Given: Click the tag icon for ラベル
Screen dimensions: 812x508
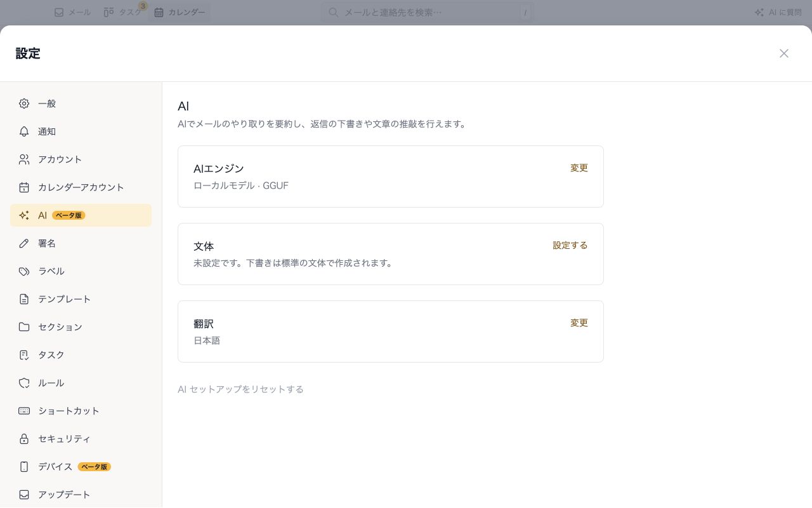Looking at the screenshot, I should pos(24,271).
